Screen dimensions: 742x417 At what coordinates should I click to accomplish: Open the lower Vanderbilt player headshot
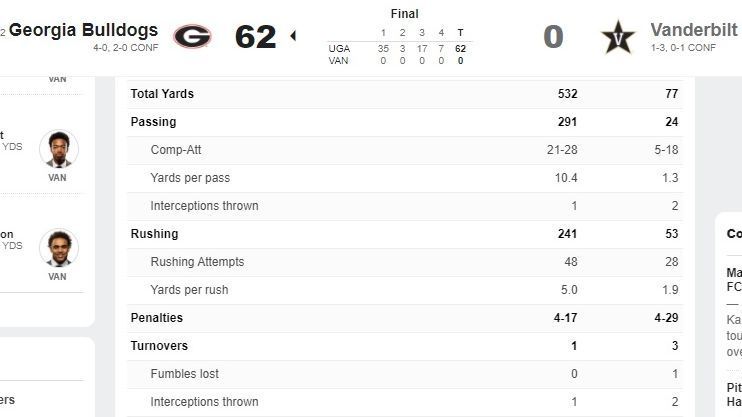[58, 248]
